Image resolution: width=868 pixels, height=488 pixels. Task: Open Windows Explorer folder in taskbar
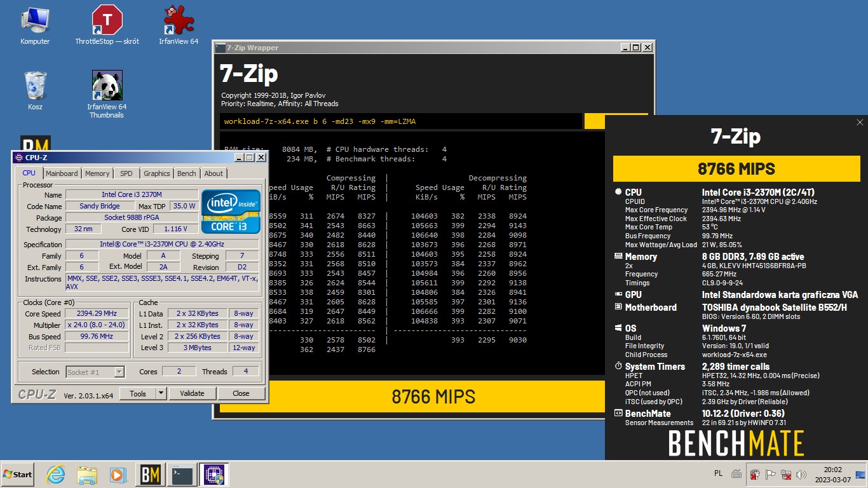(87, 475)
